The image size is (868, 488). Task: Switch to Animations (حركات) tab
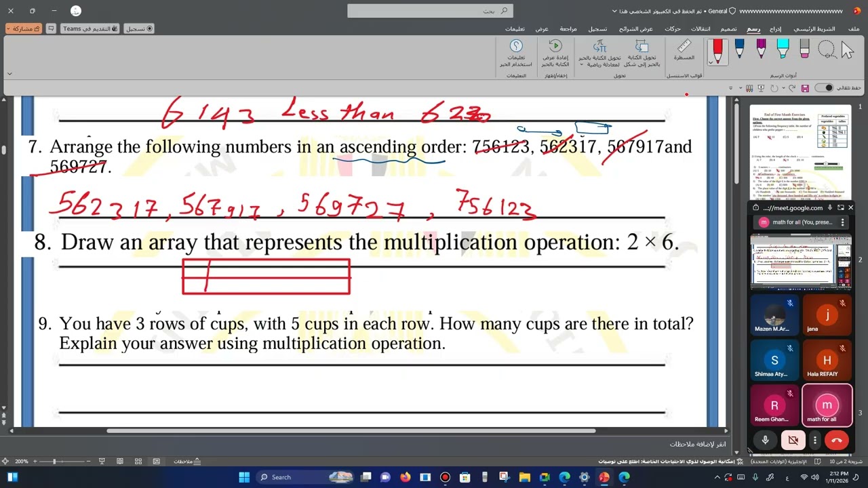click(x=673, y=28)
